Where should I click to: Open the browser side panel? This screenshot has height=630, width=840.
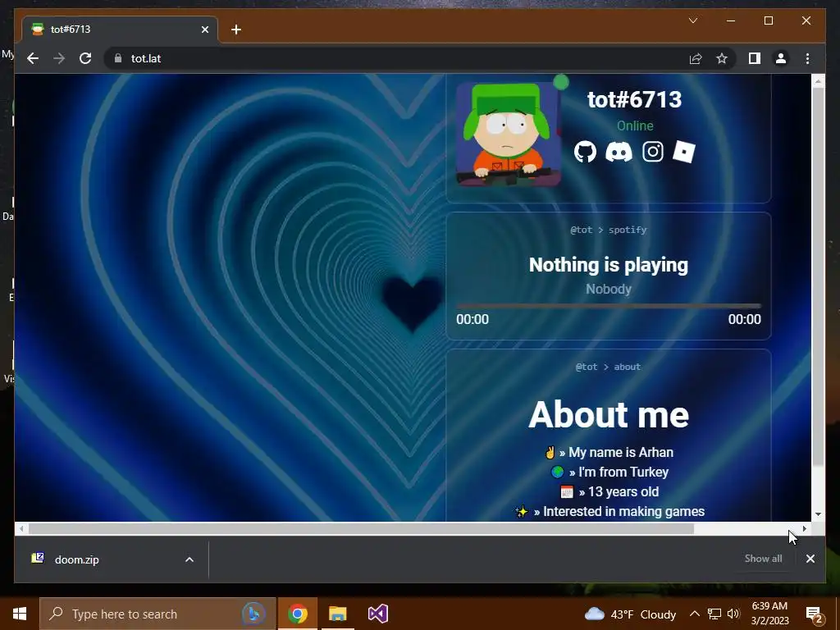(755, 58)
